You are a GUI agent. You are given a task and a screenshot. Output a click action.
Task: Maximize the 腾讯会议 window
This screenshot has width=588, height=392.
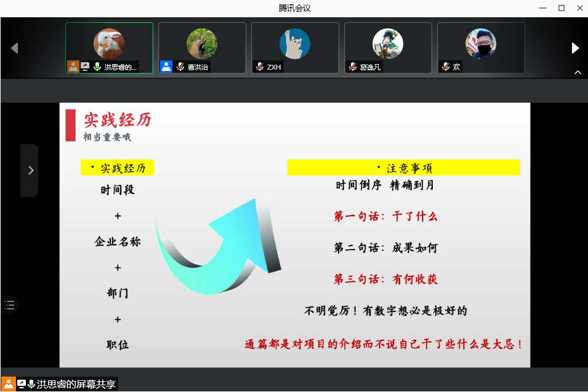tap(561, 8)
